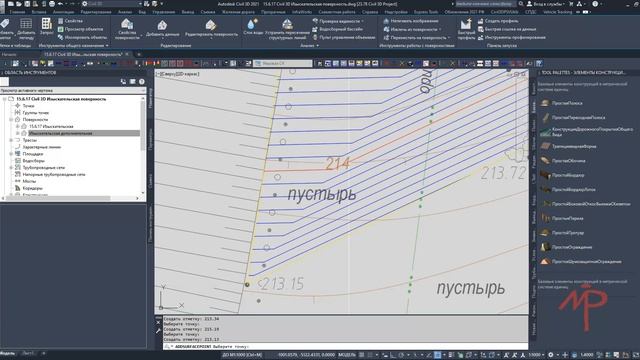Click the ПростаяПереходнаяПолоса tool in palette
The height and width of the screenshot is (360, 640).
click(573, 118)
